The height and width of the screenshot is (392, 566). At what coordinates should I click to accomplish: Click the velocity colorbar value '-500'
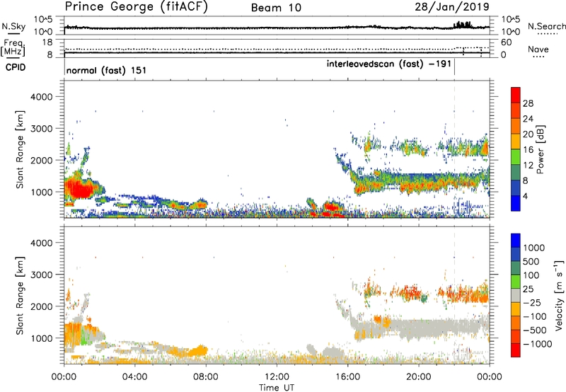point(535,330)
